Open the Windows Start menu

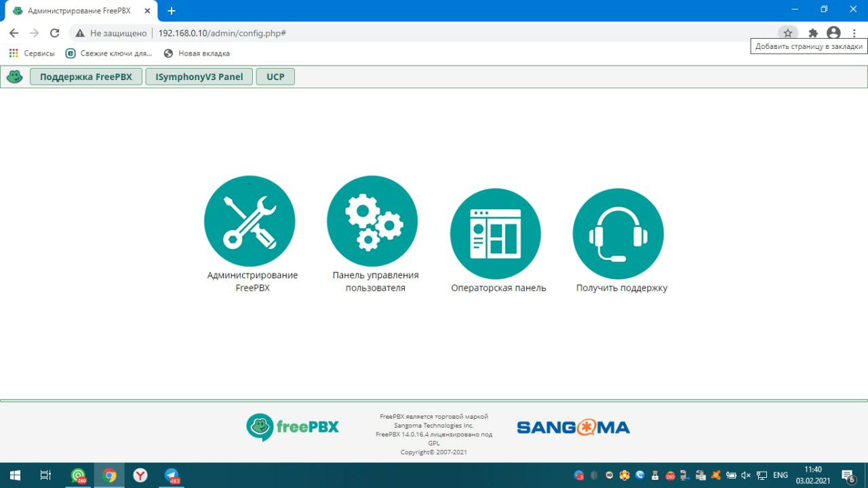pos(14,475)
